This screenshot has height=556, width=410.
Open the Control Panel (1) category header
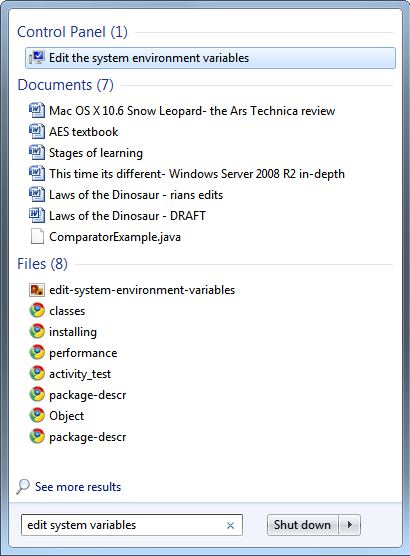click(72, 32)
